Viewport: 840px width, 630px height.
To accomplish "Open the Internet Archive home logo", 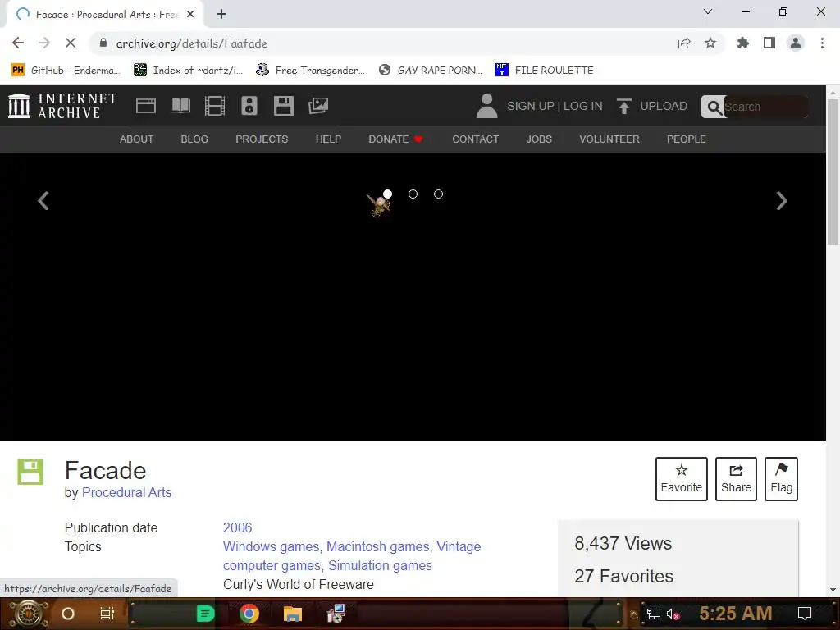I will (x=62, y=106).
